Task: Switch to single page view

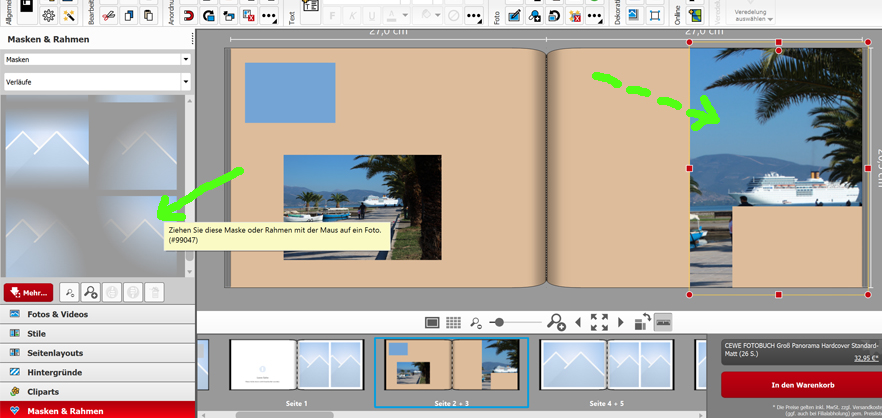Action: pos(432,323)
